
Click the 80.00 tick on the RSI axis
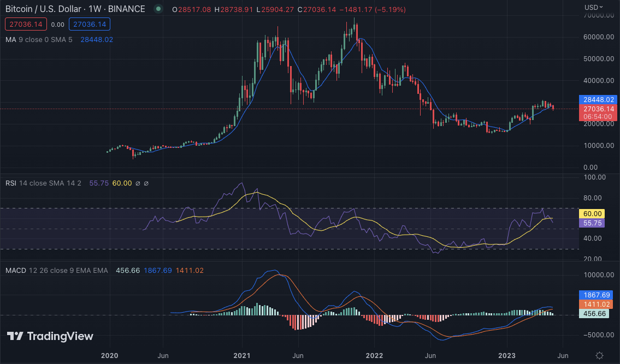point(593,198)
